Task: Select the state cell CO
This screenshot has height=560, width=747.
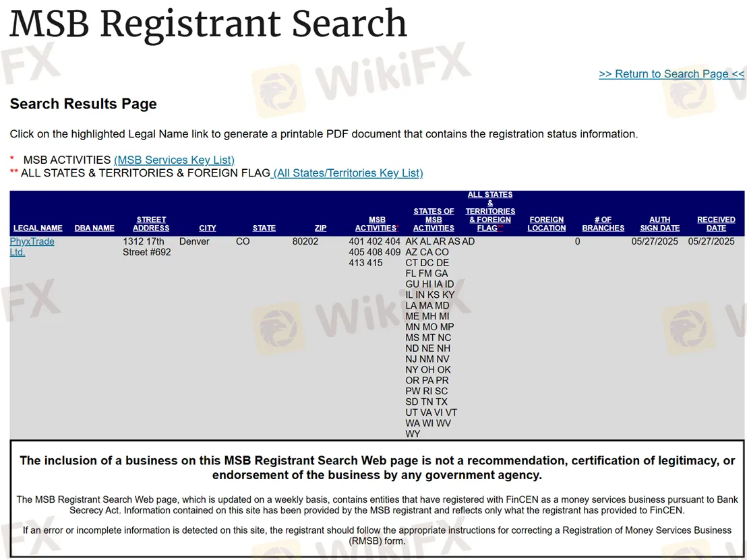Action: point(243,241)
